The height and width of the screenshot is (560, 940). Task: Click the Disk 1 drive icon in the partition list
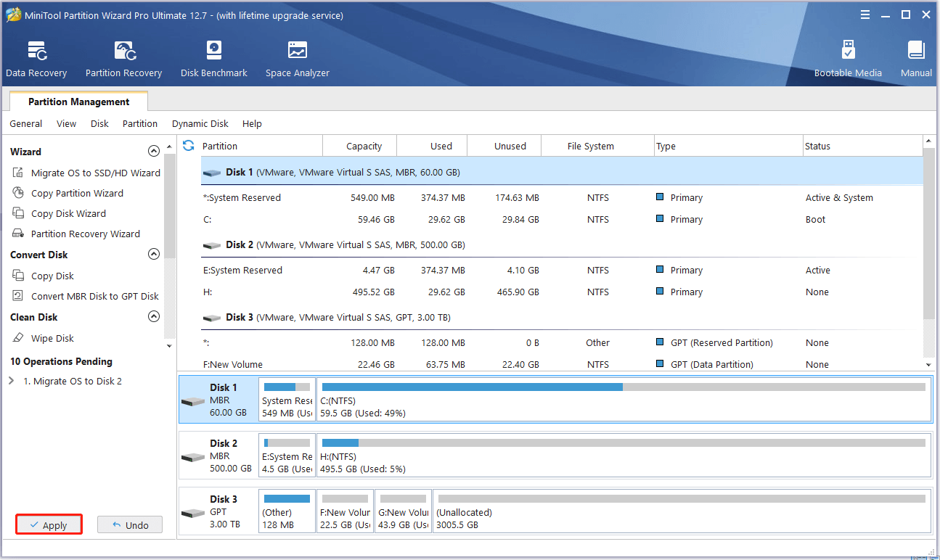pos(212,173)
